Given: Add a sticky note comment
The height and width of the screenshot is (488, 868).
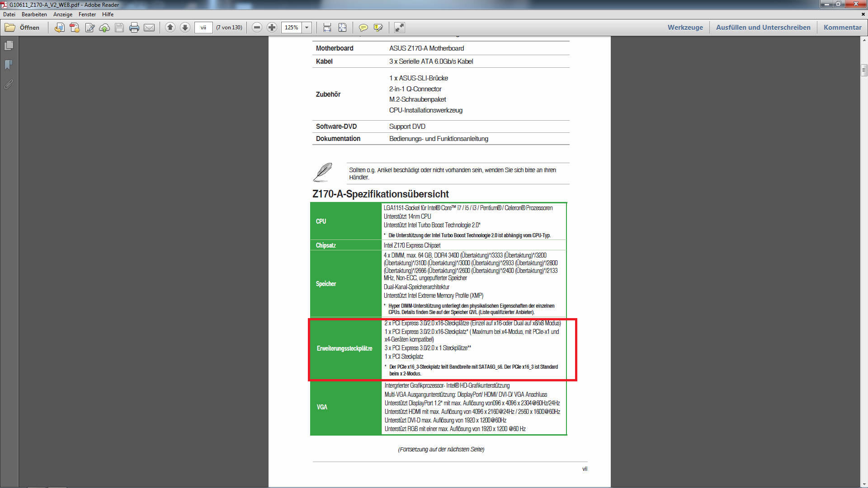Looking at the screenshot, I should tap(363, 28).
